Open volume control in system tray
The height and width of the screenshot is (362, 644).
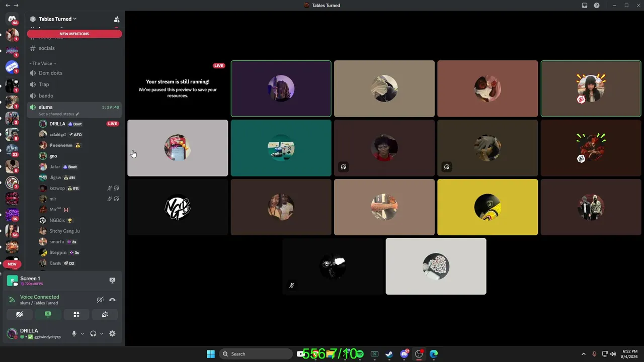[x=613, y=354]
